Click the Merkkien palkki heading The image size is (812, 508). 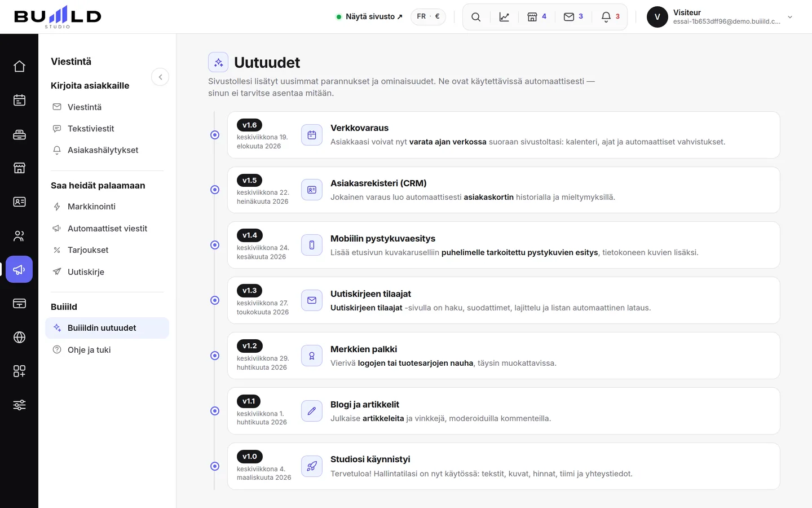(364, 349)
